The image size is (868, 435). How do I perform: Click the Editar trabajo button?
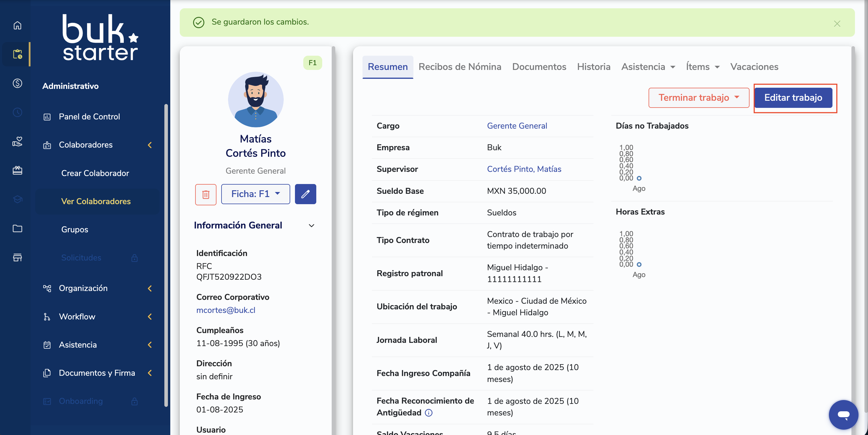click(793, 98)
